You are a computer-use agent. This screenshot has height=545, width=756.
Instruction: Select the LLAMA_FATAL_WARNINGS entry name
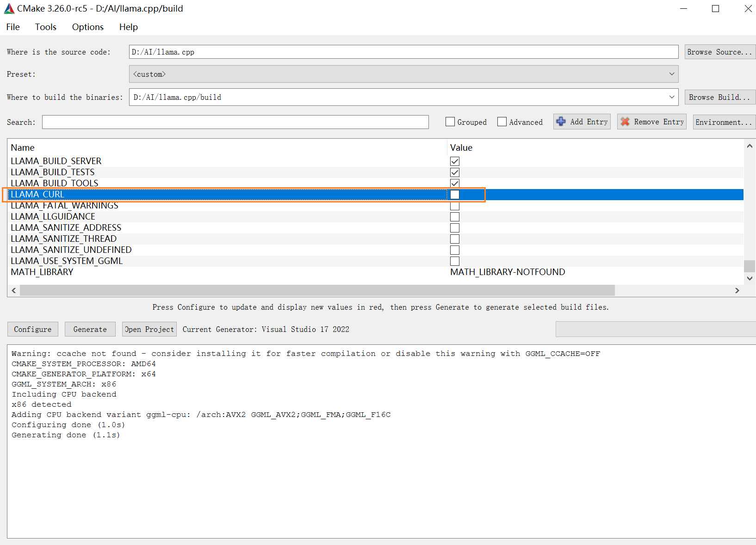64,205
